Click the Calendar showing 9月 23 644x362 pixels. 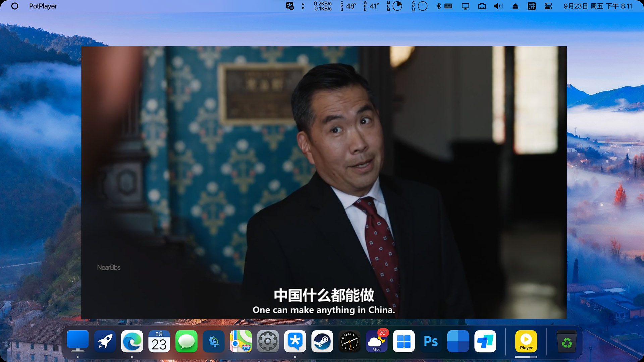159,341
